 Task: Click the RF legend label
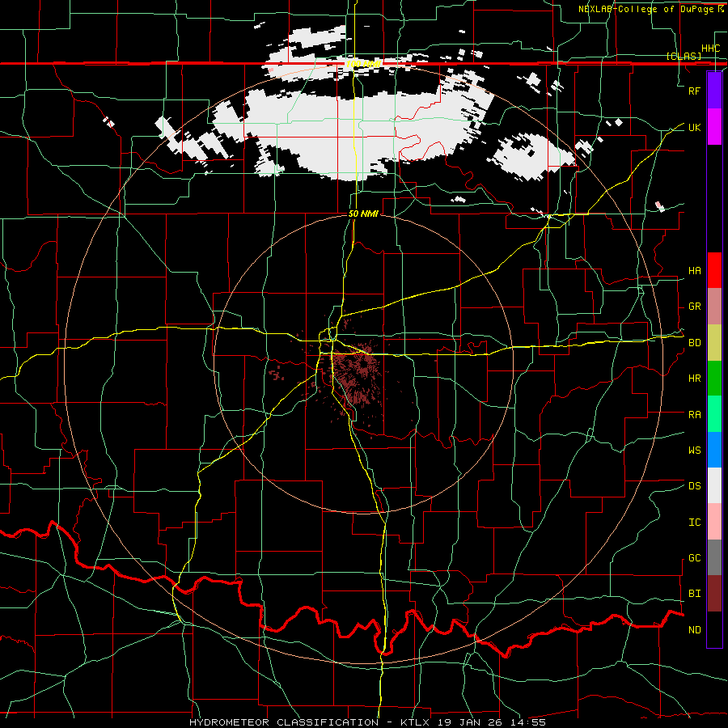click(695, 91)
